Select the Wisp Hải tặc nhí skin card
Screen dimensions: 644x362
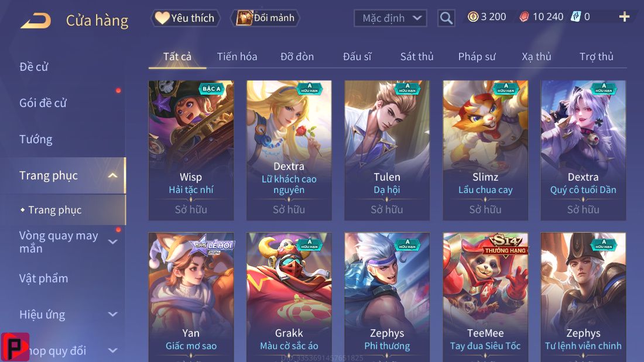191,150
